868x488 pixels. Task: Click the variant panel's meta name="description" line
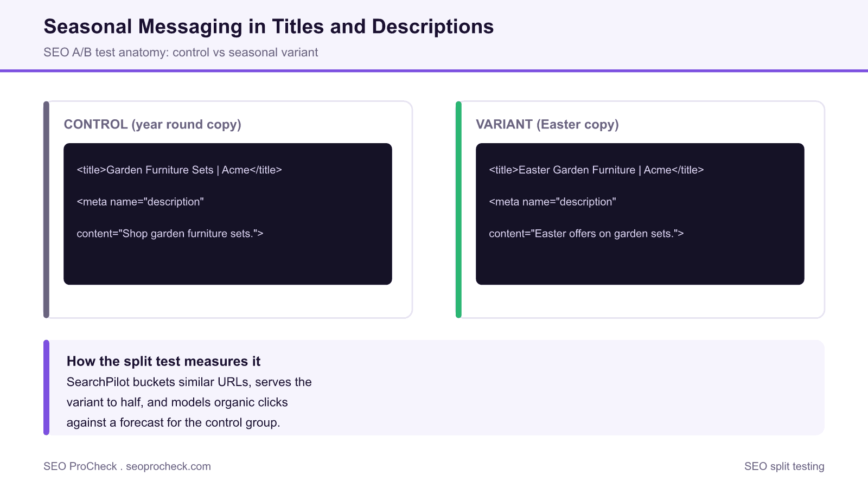(552, 202)
